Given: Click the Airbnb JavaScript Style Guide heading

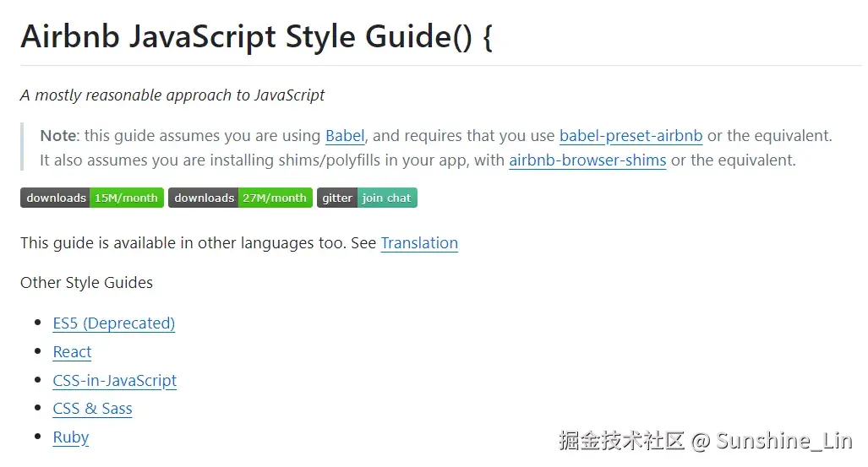Looking at the screenshot, I should pos(256,36).
